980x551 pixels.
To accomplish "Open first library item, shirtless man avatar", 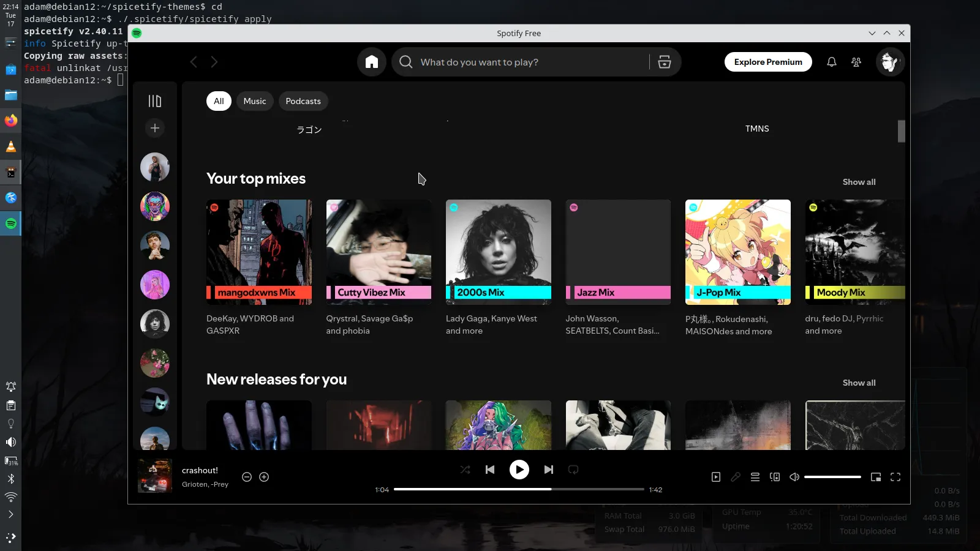I will [x=155, y=167].
